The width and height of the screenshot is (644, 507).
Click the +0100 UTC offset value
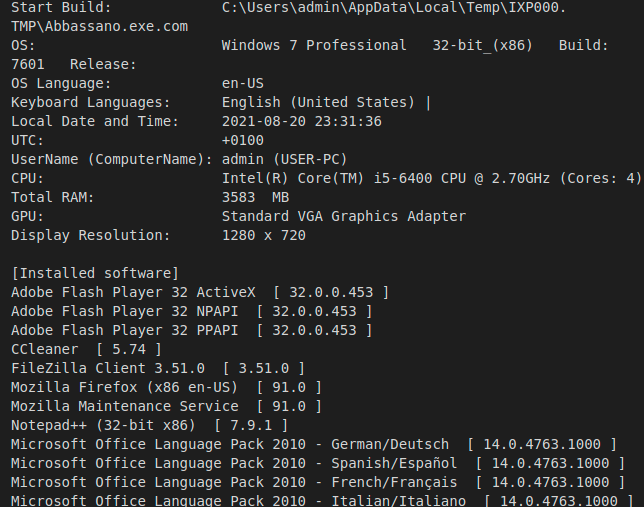[x=242, y=141]
